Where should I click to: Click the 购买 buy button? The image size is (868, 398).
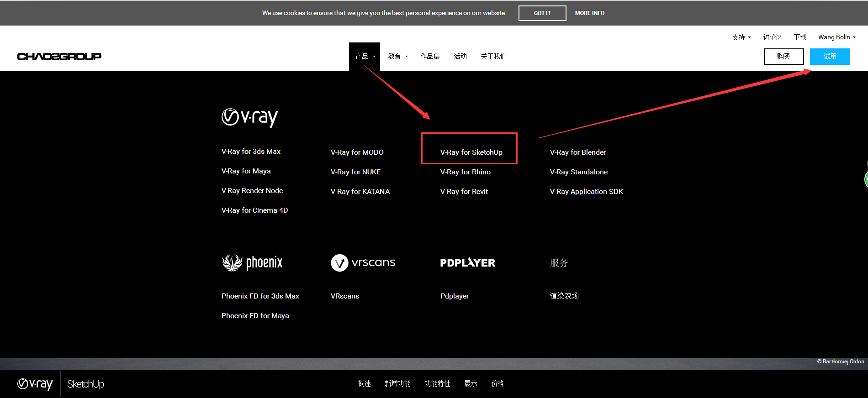coord(783,57)
